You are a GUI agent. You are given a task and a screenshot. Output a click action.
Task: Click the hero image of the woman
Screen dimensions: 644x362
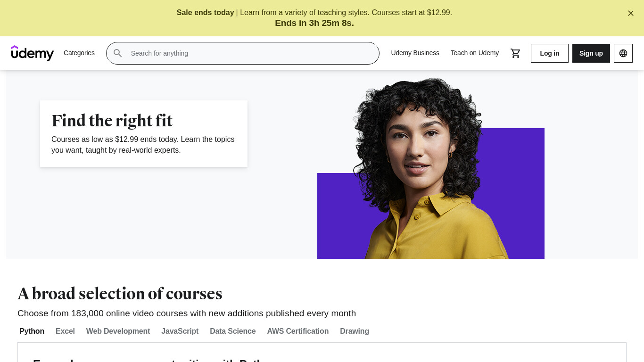click(431, 169)
